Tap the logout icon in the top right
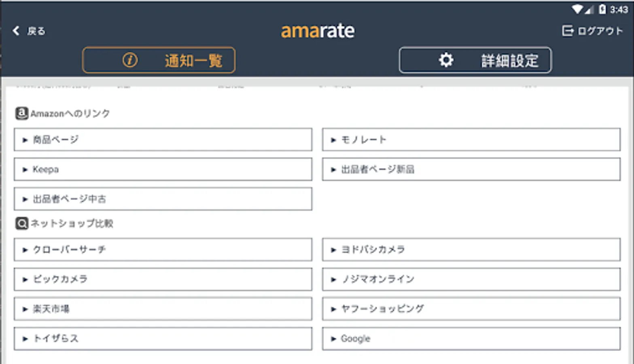Viewport: 634px width, 364px height. (x=568, y=30)
